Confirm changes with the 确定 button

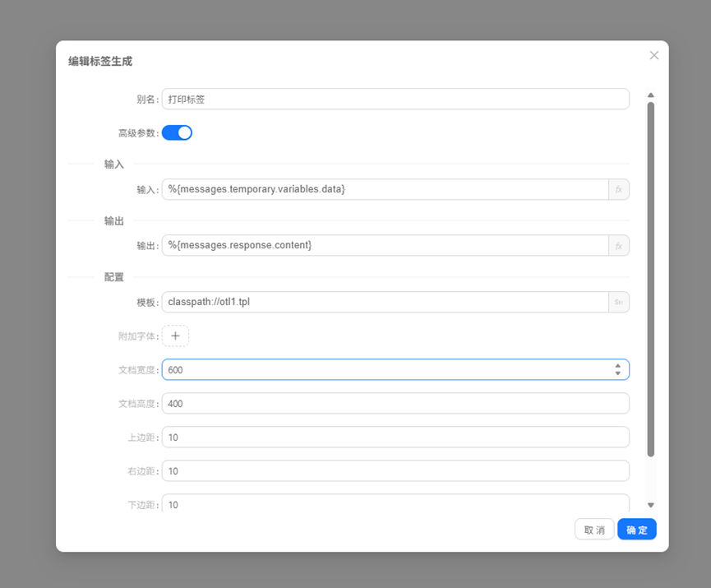(636, 530)
